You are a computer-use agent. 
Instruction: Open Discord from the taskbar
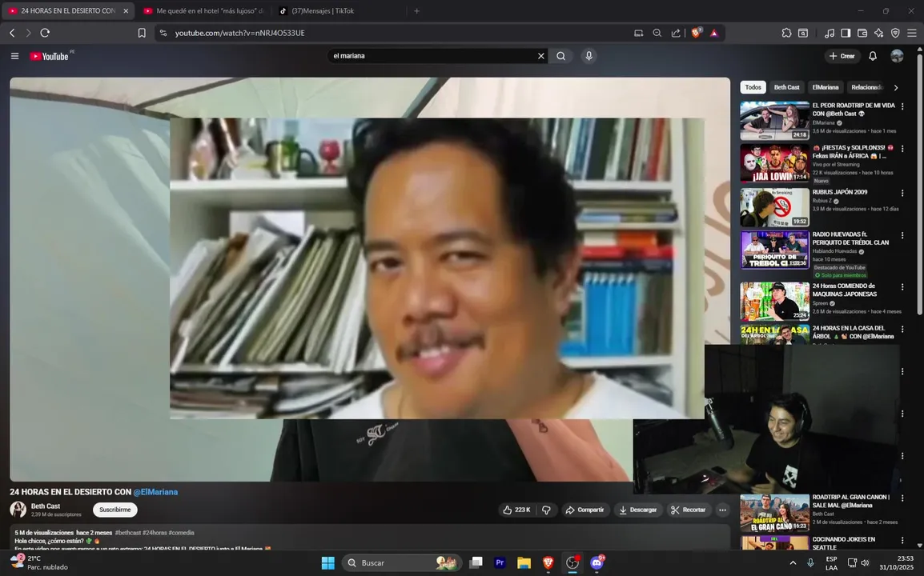coord(597,563)
